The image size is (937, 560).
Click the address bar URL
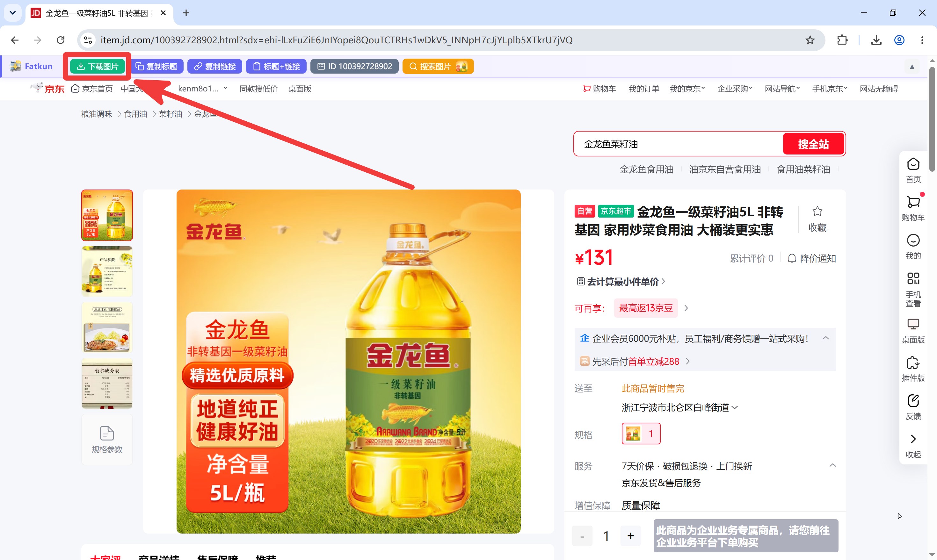336,40
